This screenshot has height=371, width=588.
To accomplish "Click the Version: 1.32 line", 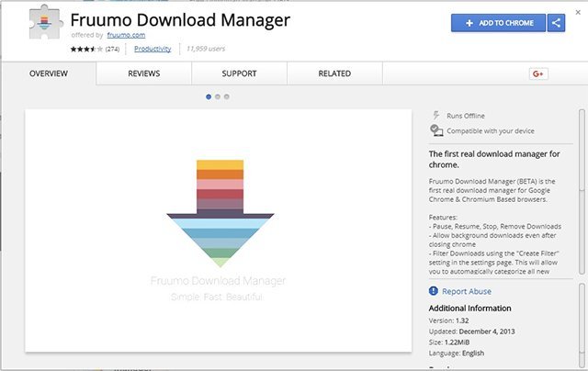I will [449, 320].
